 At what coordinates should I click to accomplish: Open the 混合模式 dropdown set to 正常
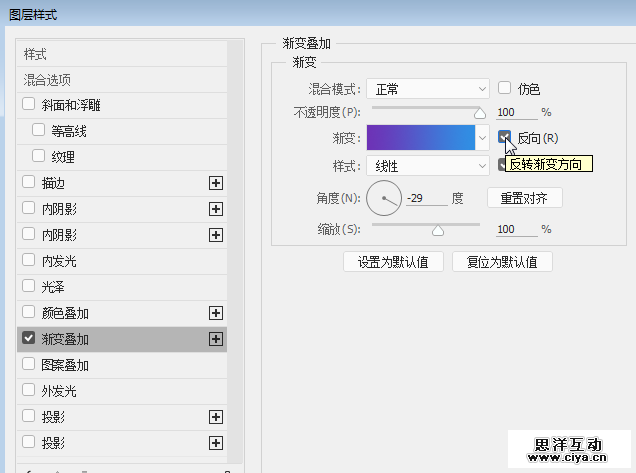(x=427, y=88)
